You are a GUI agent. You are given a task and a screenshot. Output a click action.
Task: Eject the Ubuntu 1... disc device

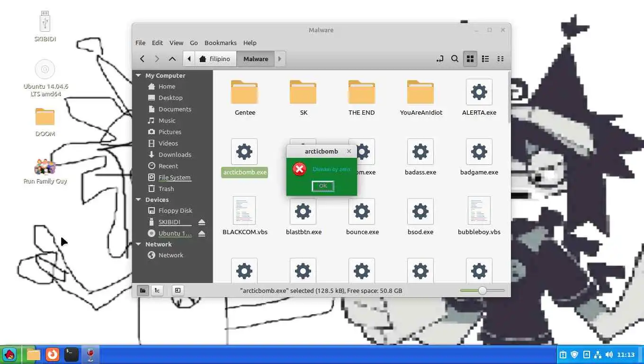click(202, 233)
